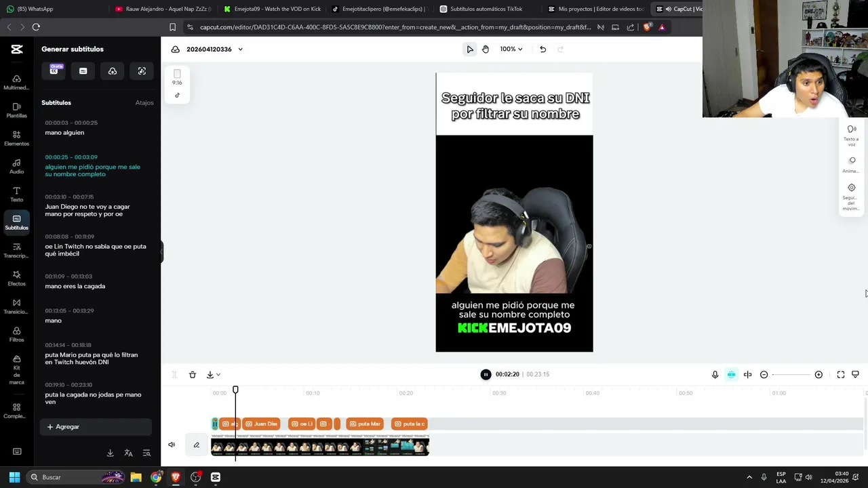Click the TikTok platform icon below ratio
This screenshot has height=488, width=868.
tap(177, 95)
